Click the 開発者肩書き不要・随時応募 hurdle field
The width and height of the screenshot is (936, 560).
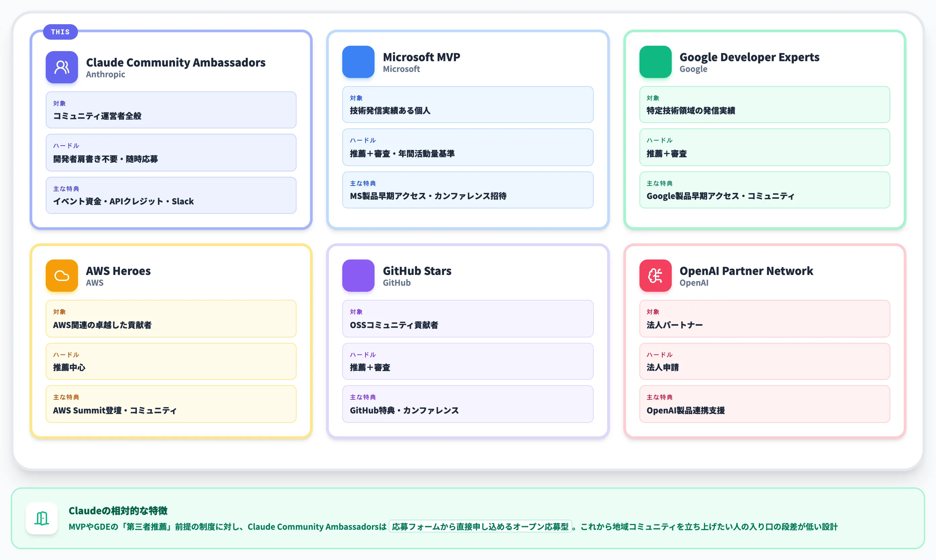coord(171,153)
